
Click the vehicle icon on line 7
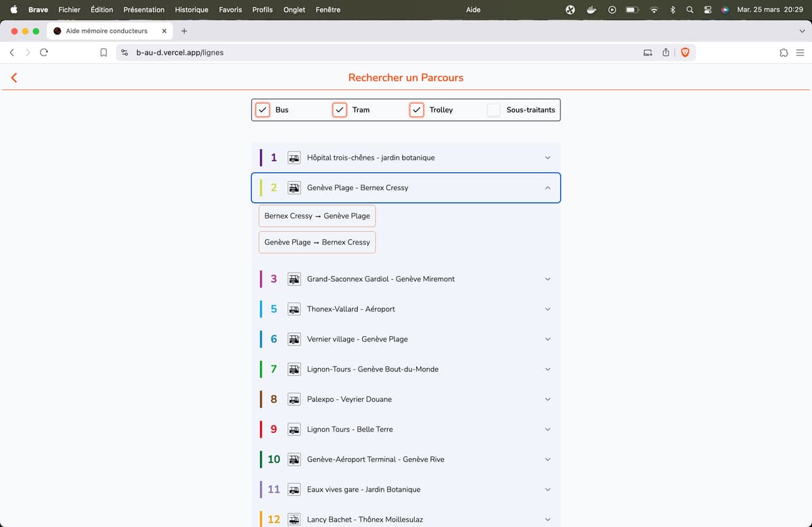294,369
